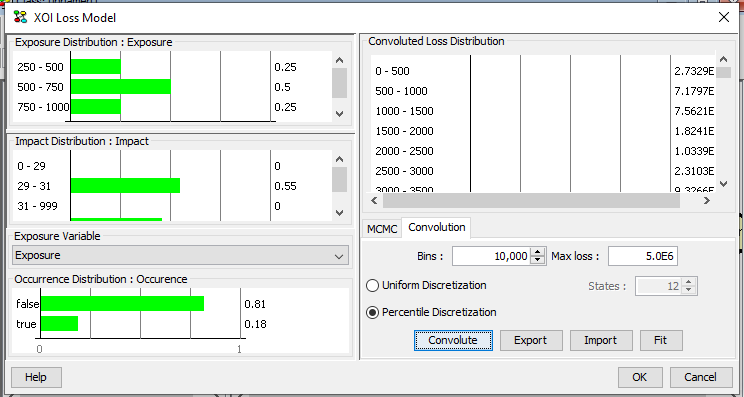Click the Convoluted Loss vertical scrollbar thumb

(723, 73)
